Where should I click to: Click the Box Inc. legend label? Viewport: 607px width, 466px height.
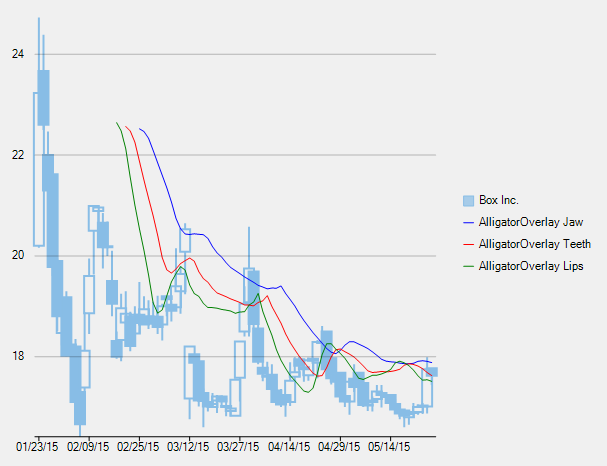point(499,200)
